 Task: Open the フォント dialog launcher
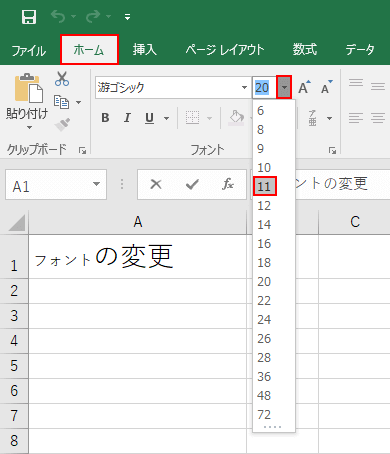(332, 151)
